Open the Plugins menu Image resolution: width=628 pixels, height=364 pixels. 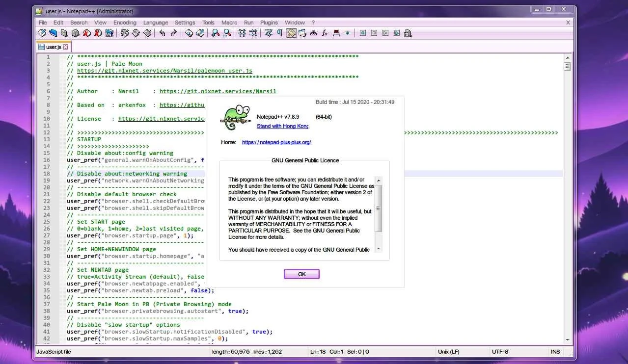point(269,23)
